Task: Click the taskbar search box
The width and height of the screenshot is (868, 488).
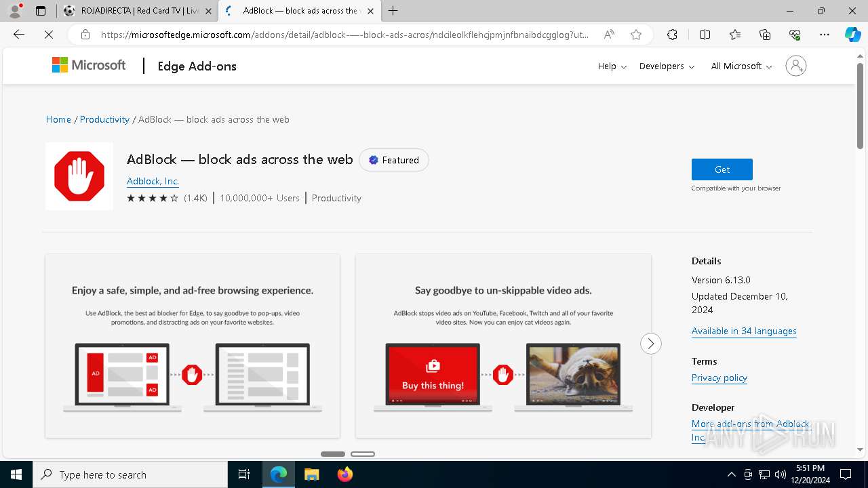Action: pos(130,474)
